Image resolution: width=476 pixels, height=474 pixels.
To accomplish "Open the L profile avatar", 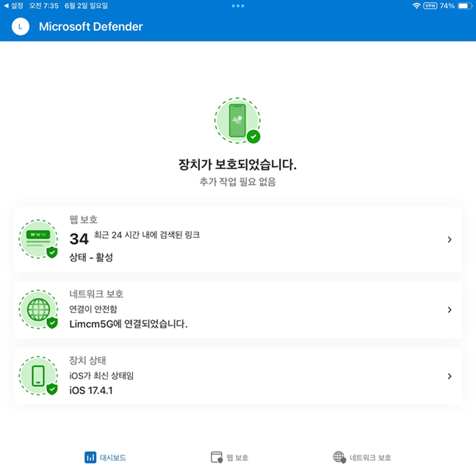I will (21, 26).
